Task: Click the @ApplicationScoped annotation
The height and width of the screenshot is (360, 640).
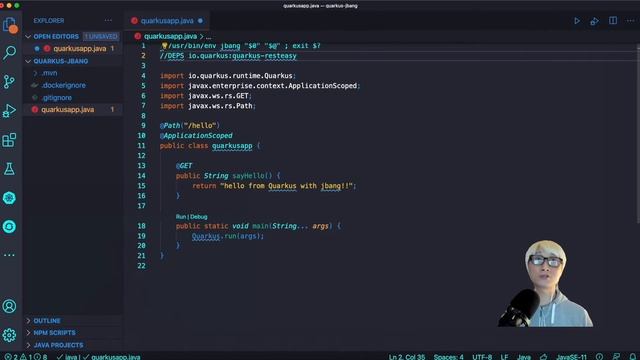Action: 196,136
